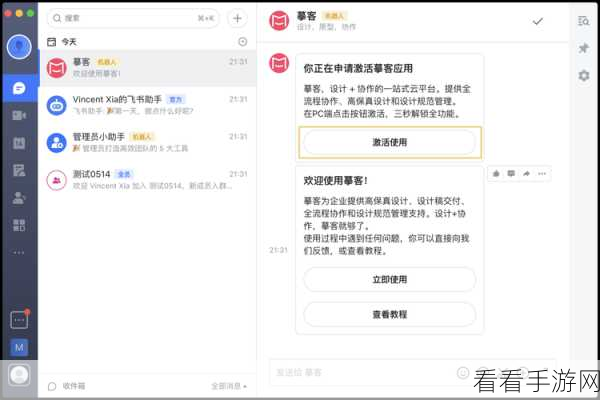This screenshot has height=400, width=600.
Task: Open the emoji picker in the message box
Action: pos(463,372)
